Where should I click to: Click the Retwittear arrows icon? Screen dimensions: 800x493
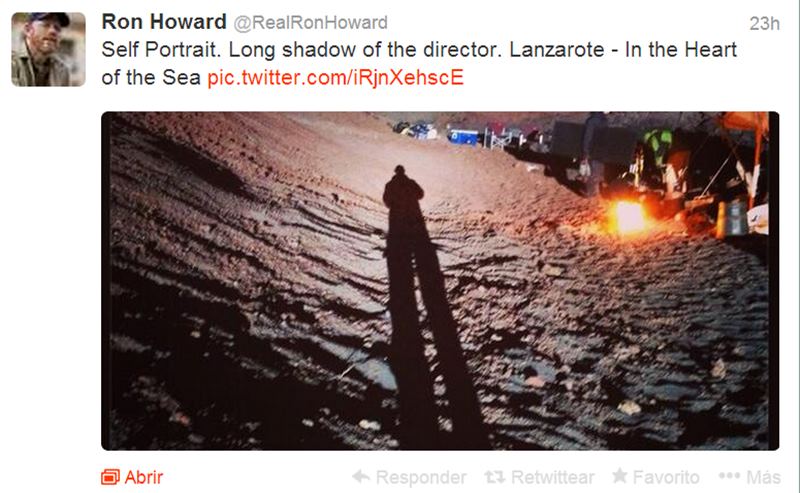494,477
